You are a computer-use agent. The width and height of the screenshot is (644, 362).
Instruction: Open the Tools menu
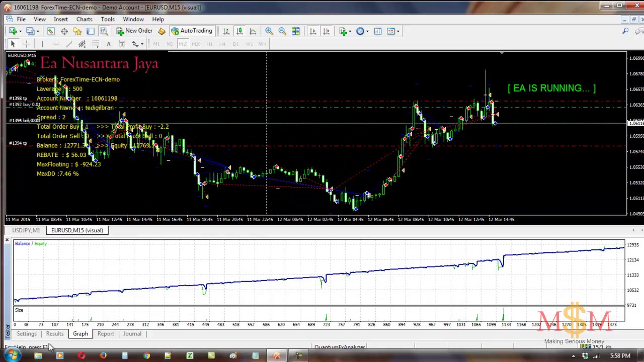pos(108,19)
